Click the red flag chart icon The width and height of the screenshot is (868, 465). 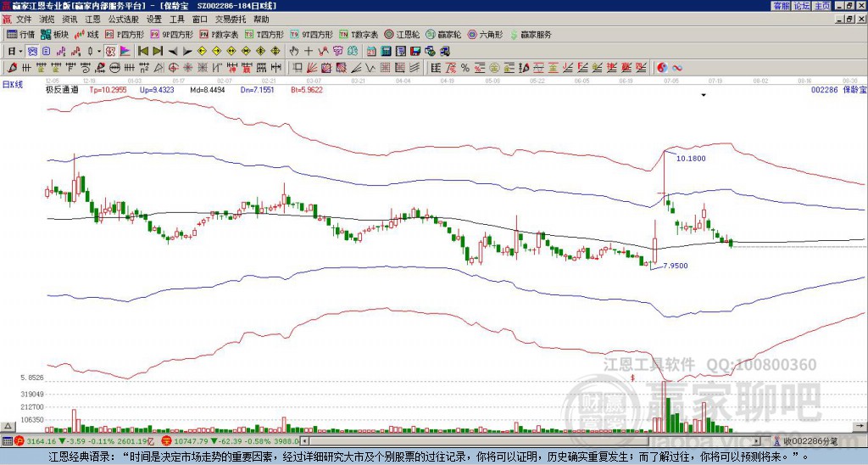click(x=125, y=52)
